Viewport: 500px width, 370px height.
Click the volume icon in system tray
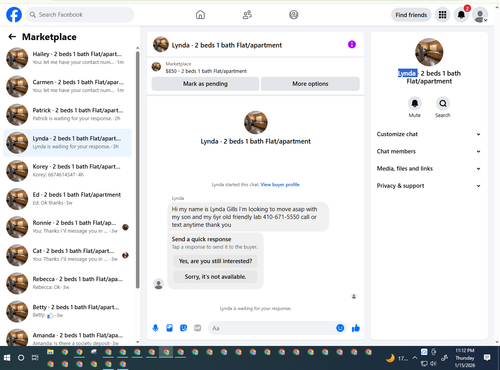(433, 363)
